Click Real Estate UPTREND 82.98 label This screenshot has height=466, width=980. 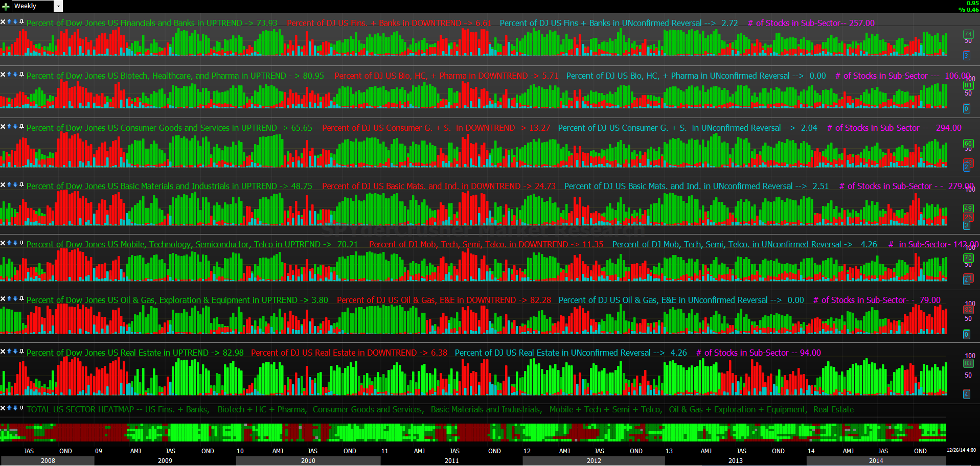pyautogui.click(x=135, y=353)
